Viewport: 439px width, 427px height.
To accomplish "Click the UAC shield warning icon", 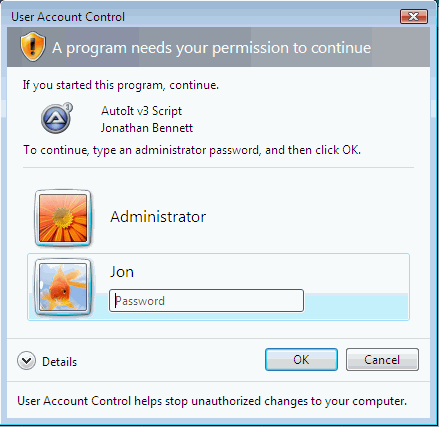I will tap(32, 47).
